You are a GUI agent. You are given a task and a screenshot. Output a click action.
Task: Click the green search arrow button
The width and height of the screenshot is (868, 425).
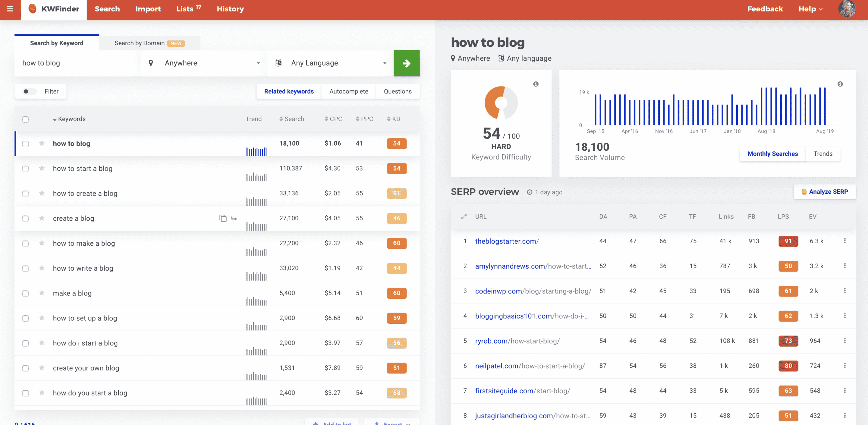click(406, 63)
